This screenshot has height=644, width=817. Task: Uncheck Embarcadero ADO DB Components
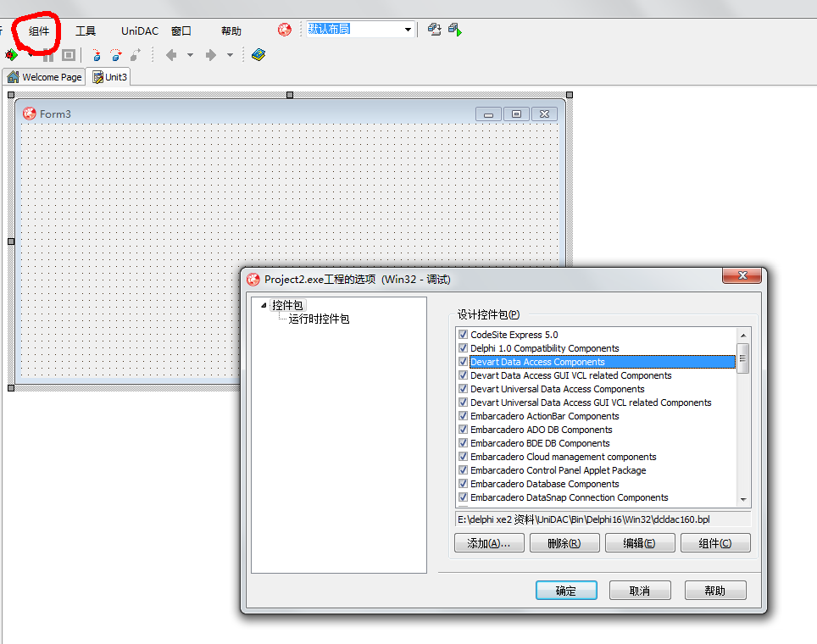(x=463, y=430)
